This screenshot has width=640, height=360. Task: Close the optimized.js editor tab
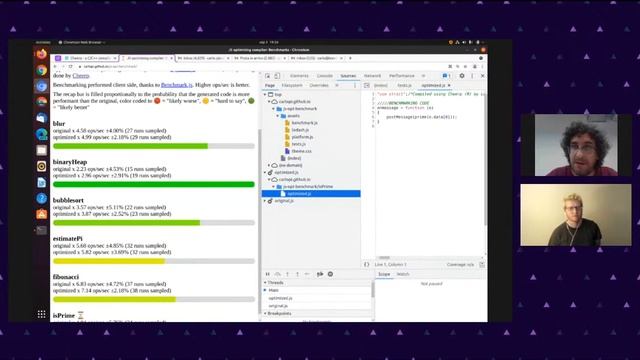449,85
